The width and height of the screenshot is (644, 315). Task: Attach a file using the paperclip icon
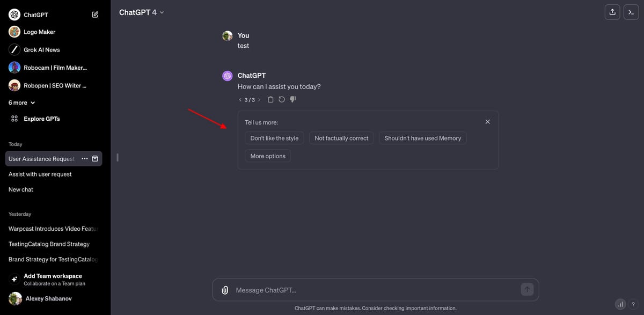(x=224, y=290)
